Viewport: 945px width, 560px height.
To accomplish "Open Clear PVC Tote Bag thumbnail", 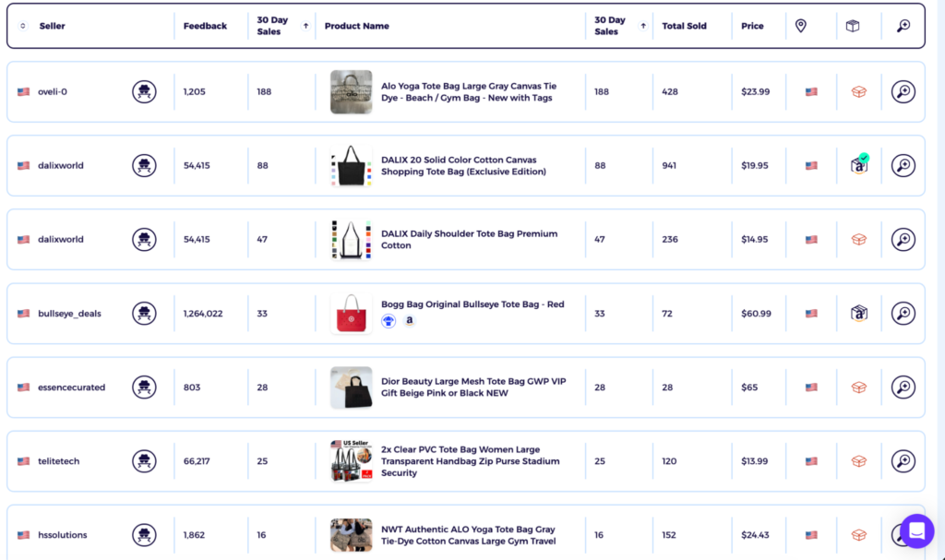I will coord(351,461).
